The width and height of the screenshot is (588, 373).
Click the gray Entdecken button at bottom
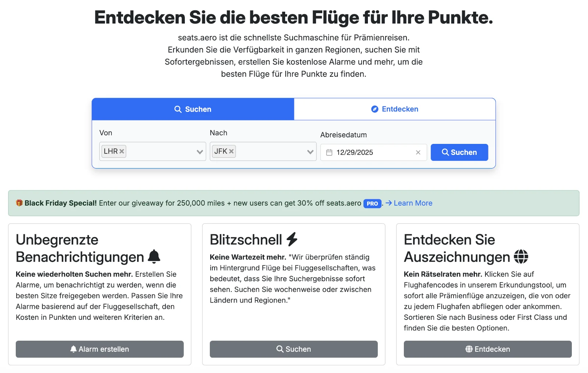pos(488,349)
